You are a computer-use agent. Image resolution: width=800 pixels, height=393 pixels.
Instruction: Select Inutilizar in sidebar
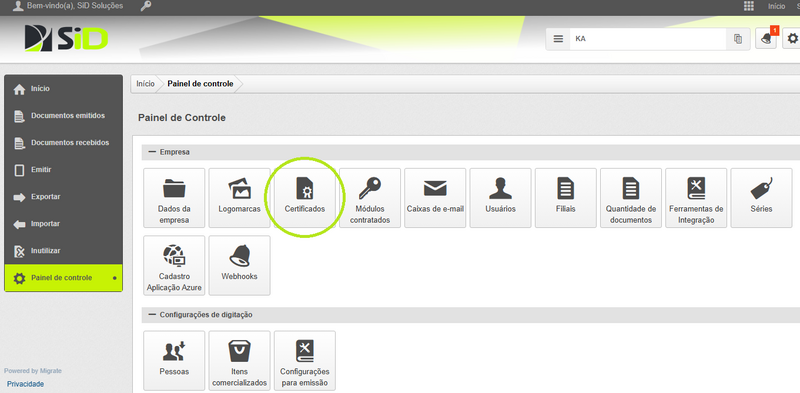(63, 251)
